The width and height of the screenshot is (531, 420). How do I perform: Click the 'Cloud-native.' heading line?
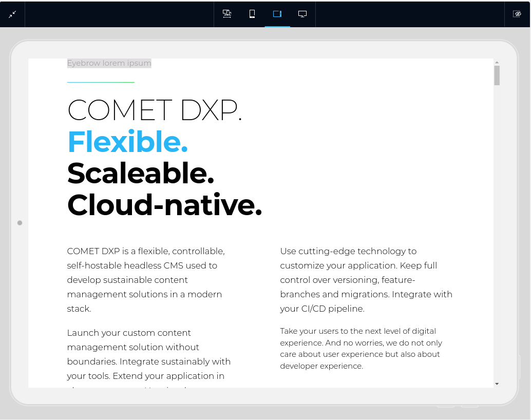pos(164,205)
